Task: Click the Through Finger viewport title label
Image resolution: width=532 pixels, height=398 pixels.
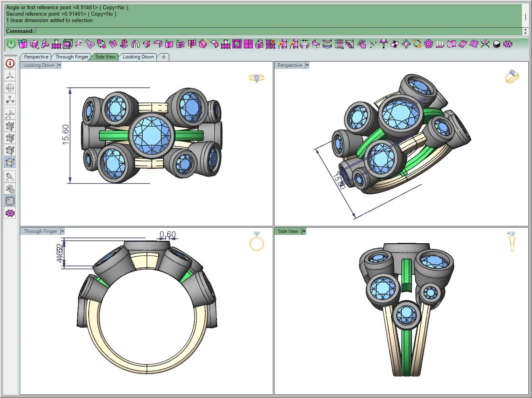Action: (x=40, y=231)
